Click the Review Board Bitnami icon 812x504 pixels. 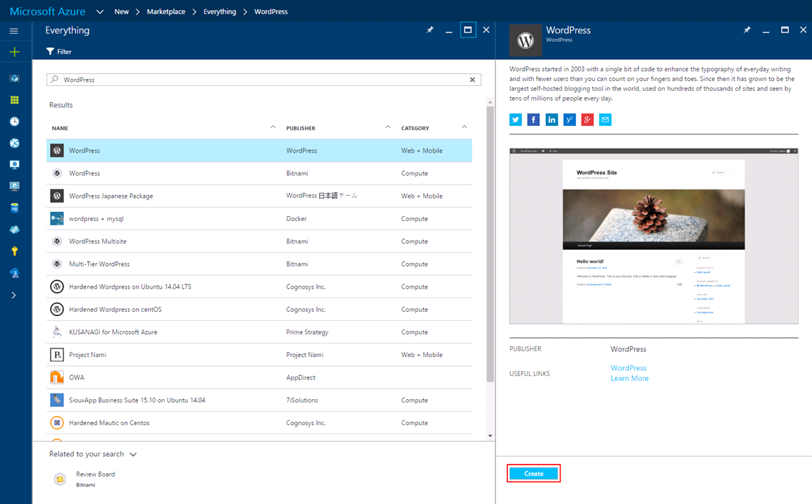point(60,479)
